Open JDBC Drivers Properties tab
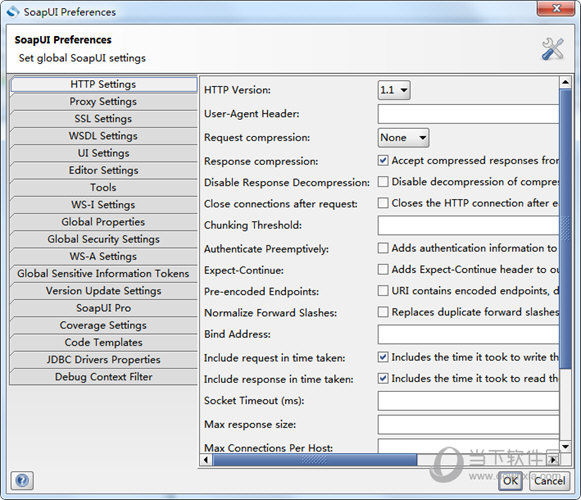The height and width of the screenshot is (500, 581). 103,360
